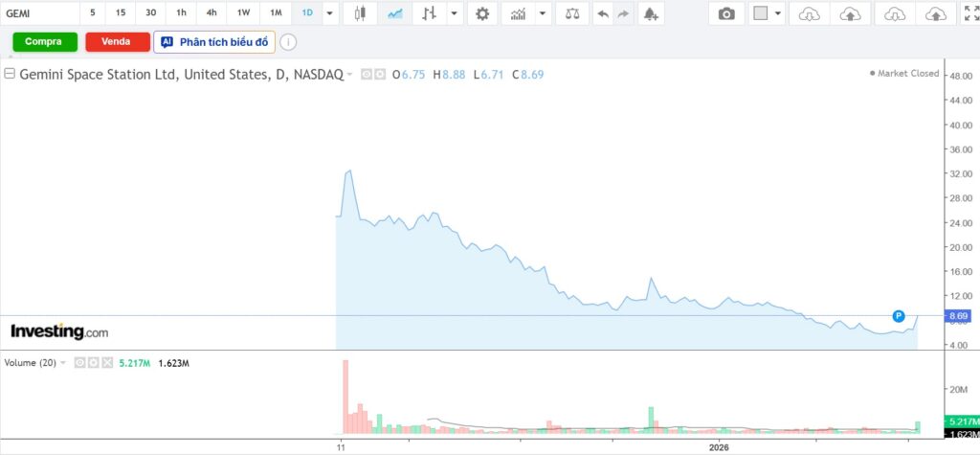The image size is (980, 455).
Task: Collapse the Gemini Space Station legend box
Action: 10,74
